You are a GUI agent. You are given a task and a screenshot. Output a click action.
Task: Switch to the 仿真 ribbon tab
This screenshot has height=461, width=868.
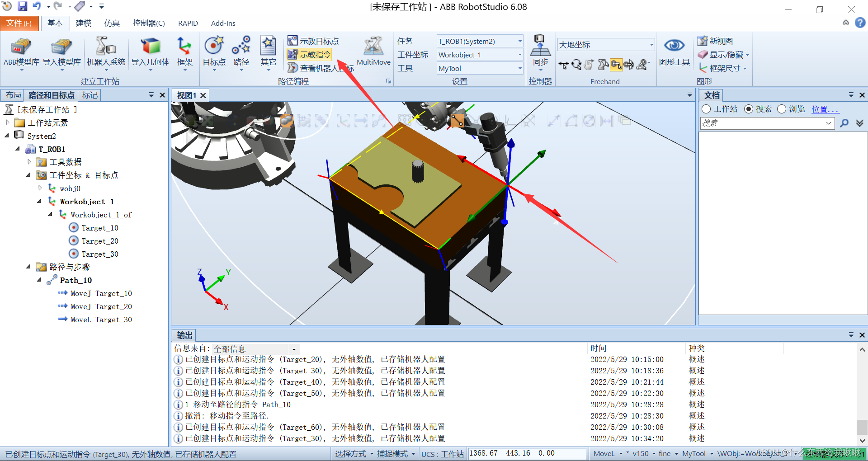coord(112,23)
